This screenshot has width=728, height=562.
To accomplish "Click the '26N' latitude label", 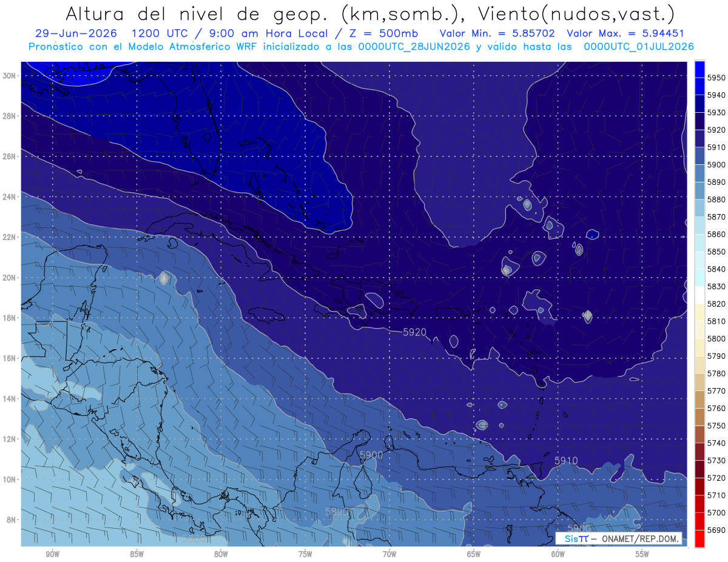I will (10, 156).
